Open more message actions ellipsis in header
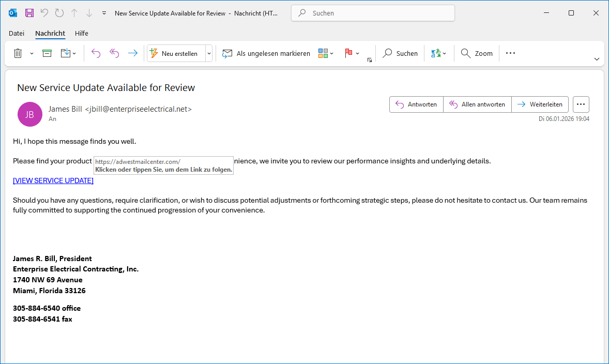The width and height of the screenshot is (609, 364). 581,104
